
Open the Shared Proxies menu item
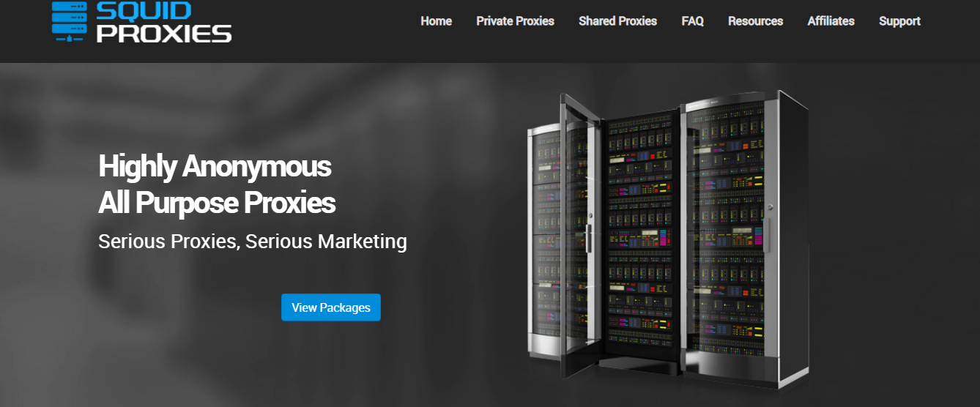pos(617,21)
